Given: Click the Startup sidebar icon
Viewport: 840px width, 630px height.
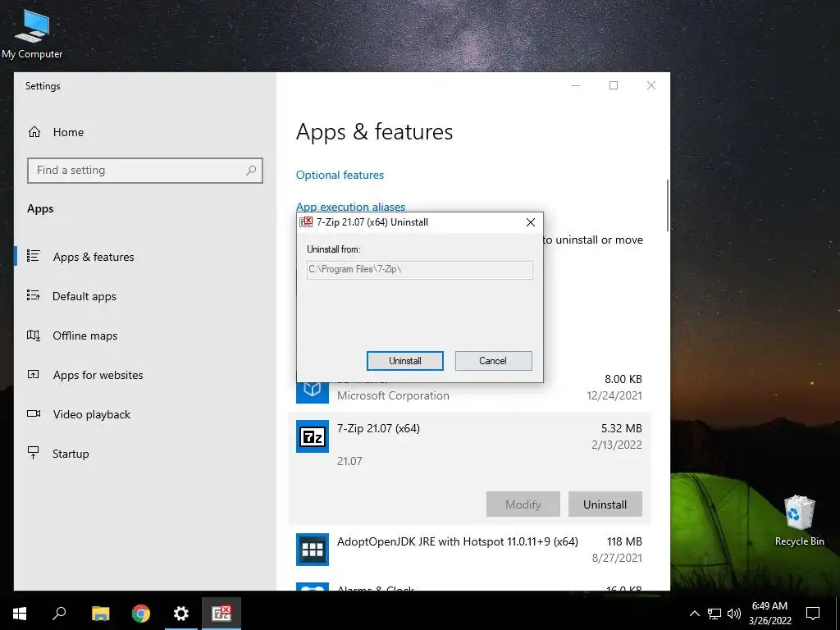Looking at the screenshot, I should 33,453.
